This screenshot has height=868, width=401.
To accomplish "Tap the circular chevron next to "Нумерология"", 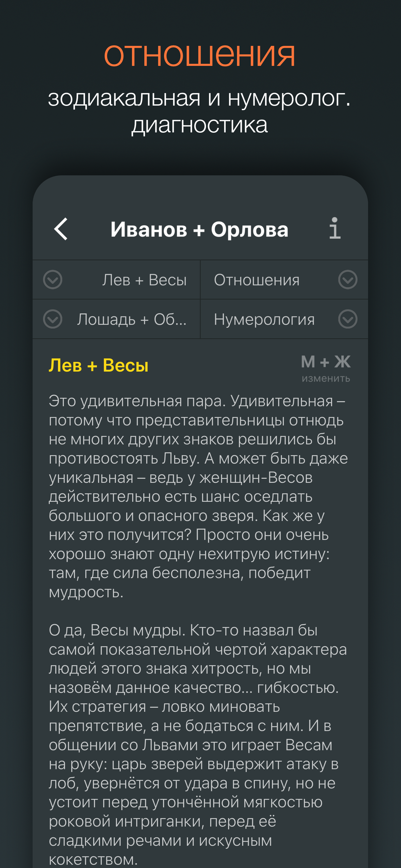I will pyautogui.click(x=348, y=319).
